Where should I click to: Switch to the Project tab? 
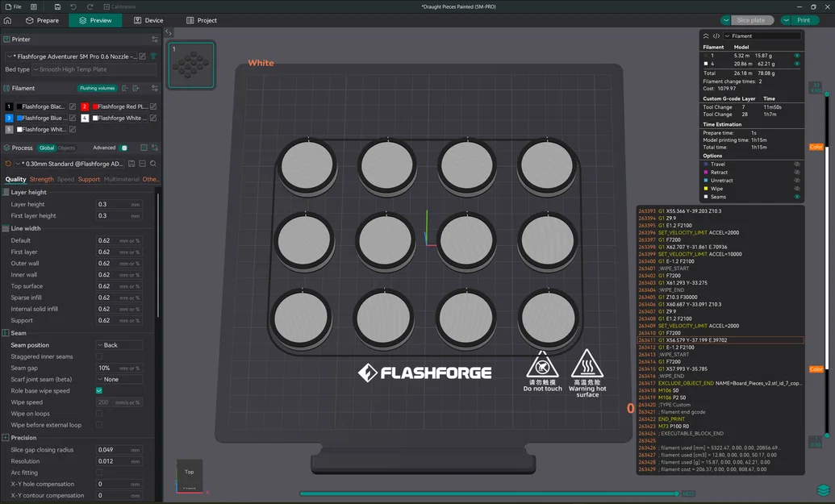pos(202,20)
